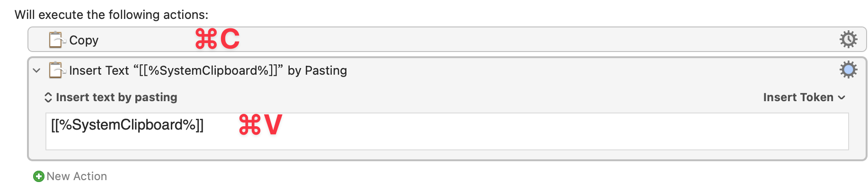Viewport: 868px width, 191px height.
Task: Open the Insert Text action's gear menu
Action: [848, 69]
